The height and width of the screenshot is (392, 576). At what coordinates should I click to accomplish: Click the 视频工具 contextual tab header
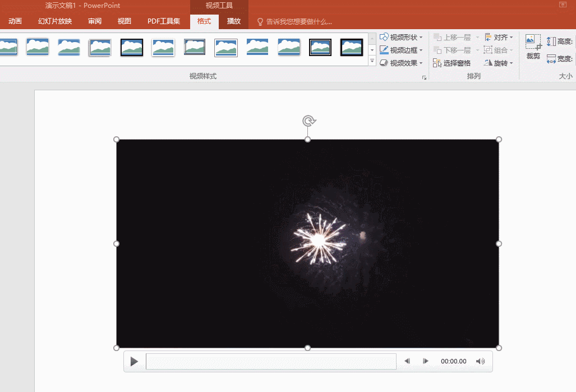click(x=219, y=6)
